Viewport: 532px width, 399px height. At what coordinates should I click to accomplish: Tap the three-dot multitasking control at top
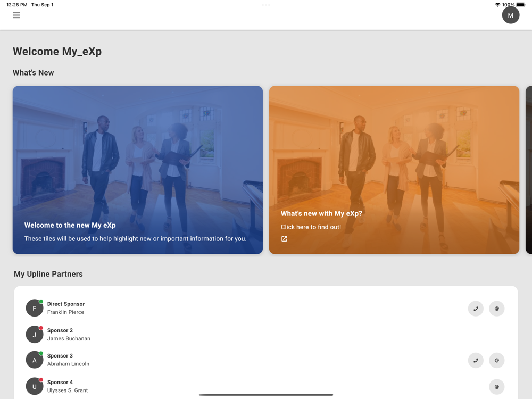pyautogui.click(x=266, y=5)
